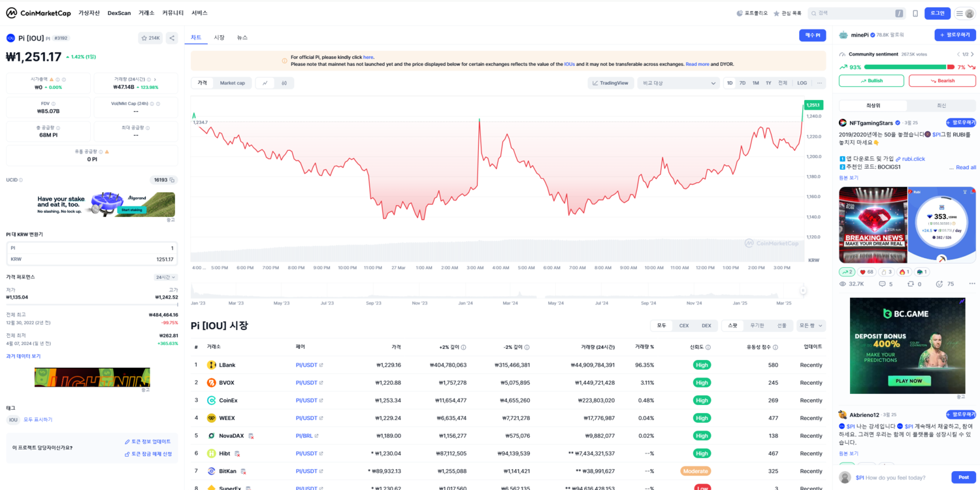Click the blue 로그인 login button
This screenshot has height=490, width=980.
click(938, 13)
